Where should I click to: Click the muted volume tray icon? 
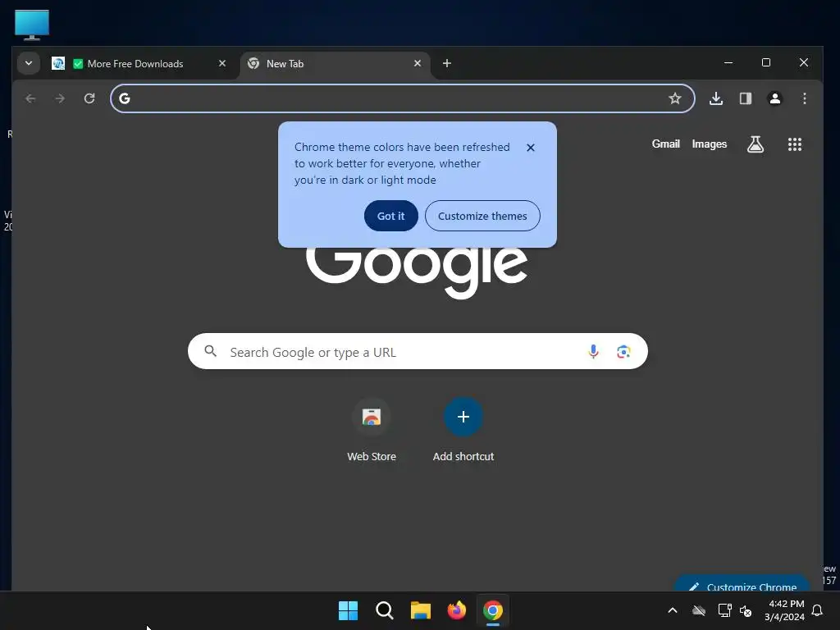746,610
